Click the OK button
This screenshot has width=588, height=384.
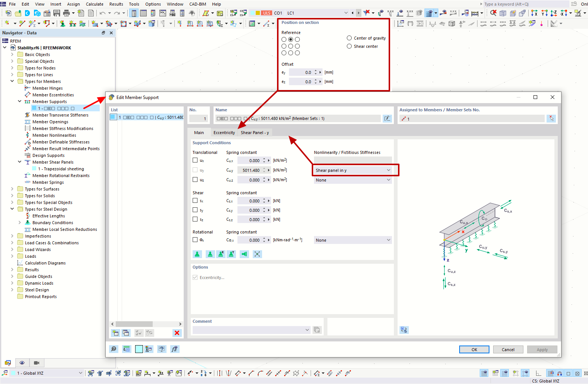(474, 350)
